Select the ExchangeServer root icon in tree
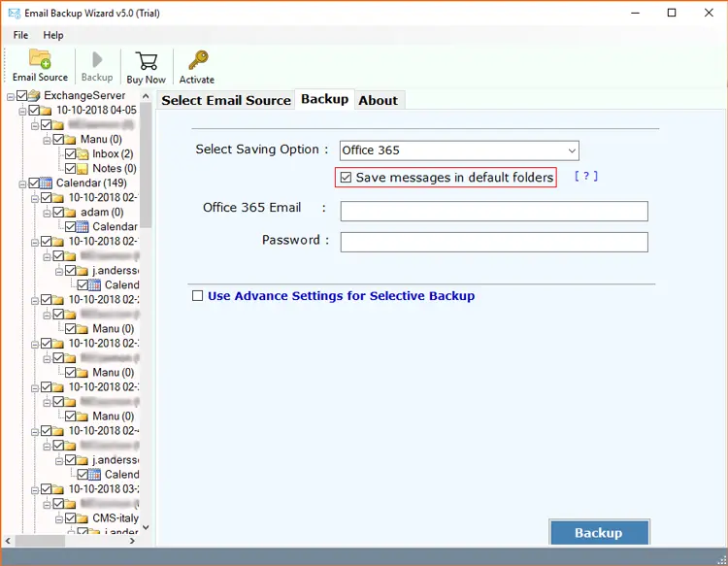The image size is (728, 566). click(x=34, y=96)
